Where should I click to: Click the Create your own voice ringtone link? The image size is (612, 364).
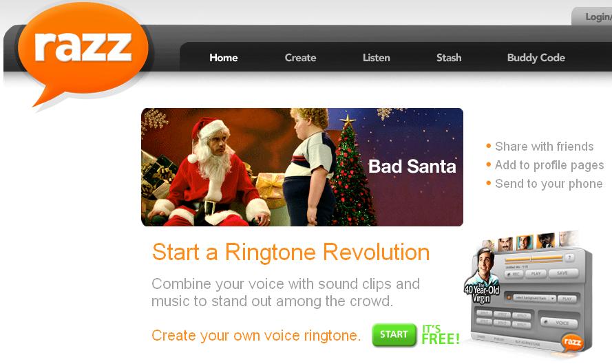point(256,336)
